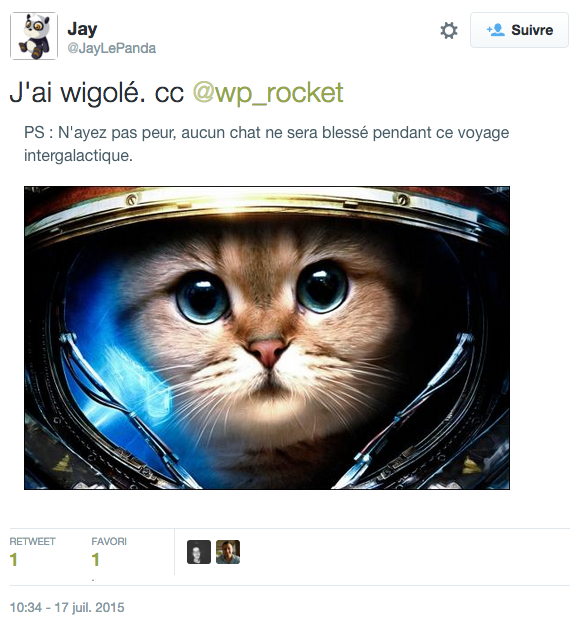Open the 10:34 - 17 juil. 2015 timestamp

67,608
